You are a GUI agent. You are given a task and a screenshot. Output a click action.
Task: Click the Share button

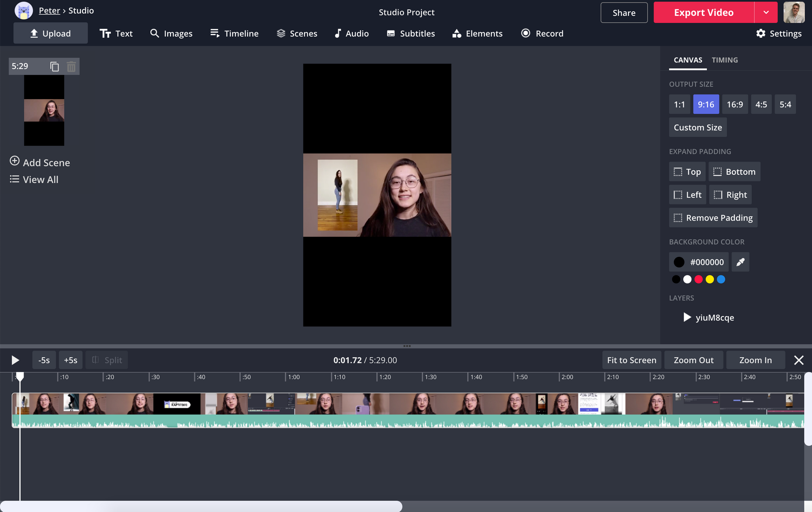pos(624,13)
